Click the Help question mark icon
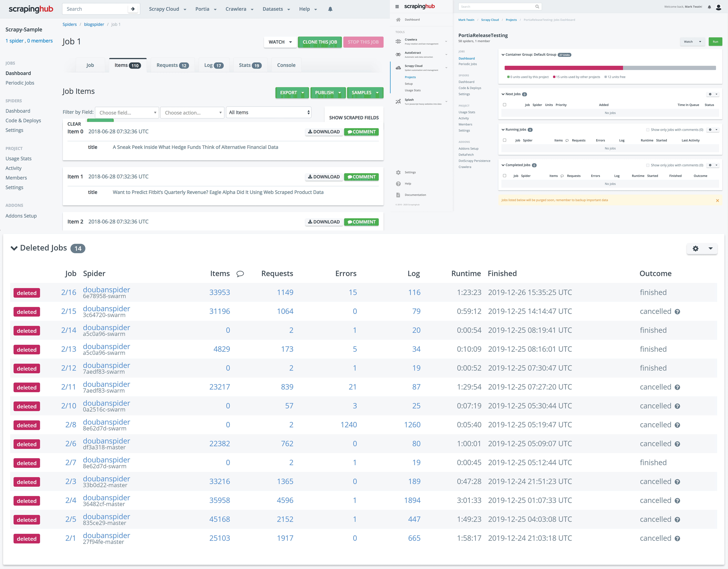Image resolution: width=728 pixels, height=569 pixels. click(x=398, y=184)
